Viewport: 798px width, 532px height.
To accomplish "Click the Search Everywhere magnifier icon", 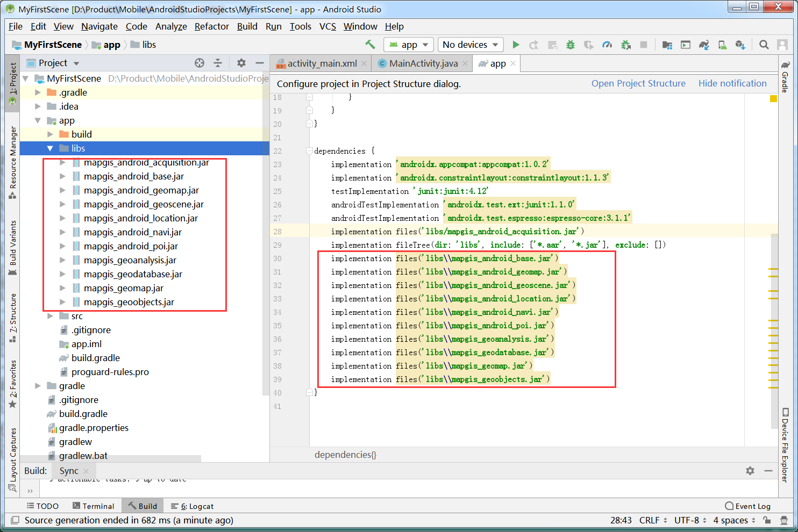I will pos(764,45).
